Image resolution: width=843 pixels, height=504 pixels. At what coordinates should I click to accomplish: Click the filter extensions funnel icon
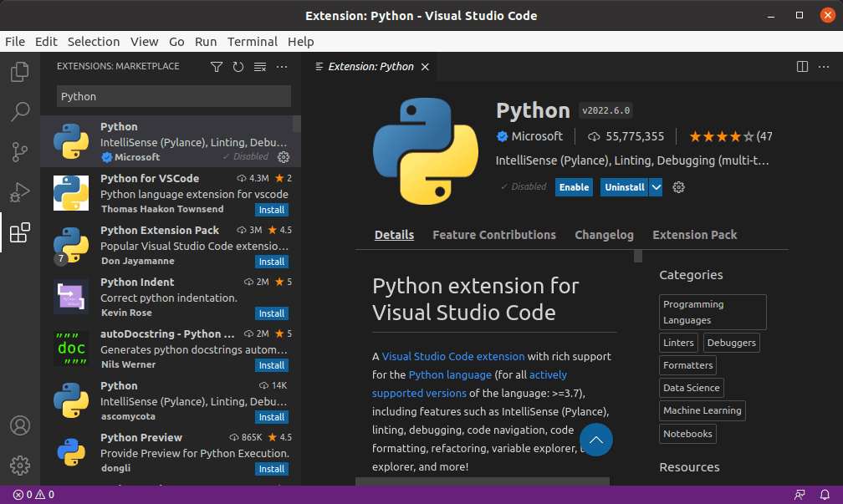[x=217, y=67]
